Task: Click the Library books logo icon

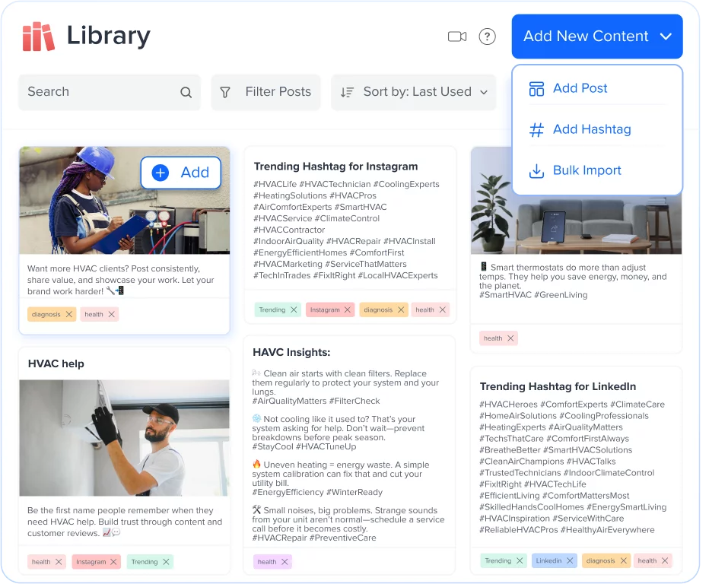Action: coord(38,36)
